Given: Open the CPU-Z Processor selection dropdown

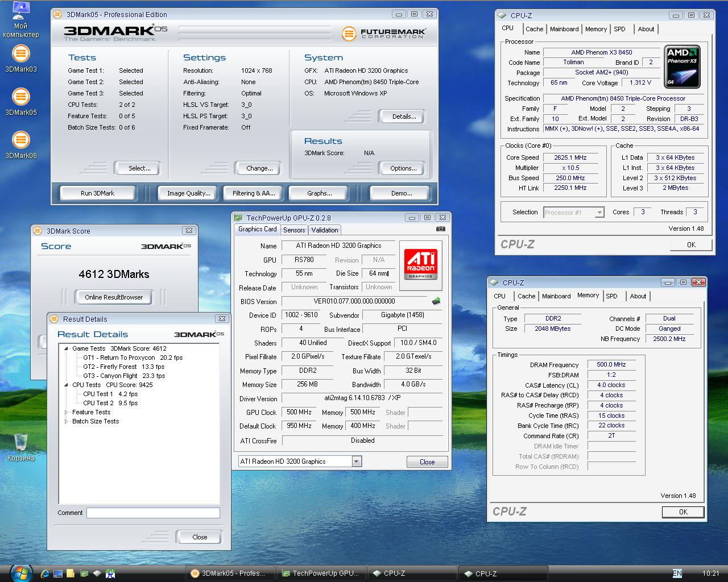Looking at the screenshot, I should click(599, 213).
